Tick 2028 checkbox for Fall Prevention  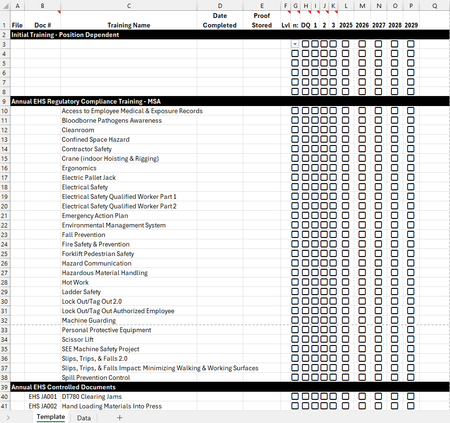[x=394, y=234]
